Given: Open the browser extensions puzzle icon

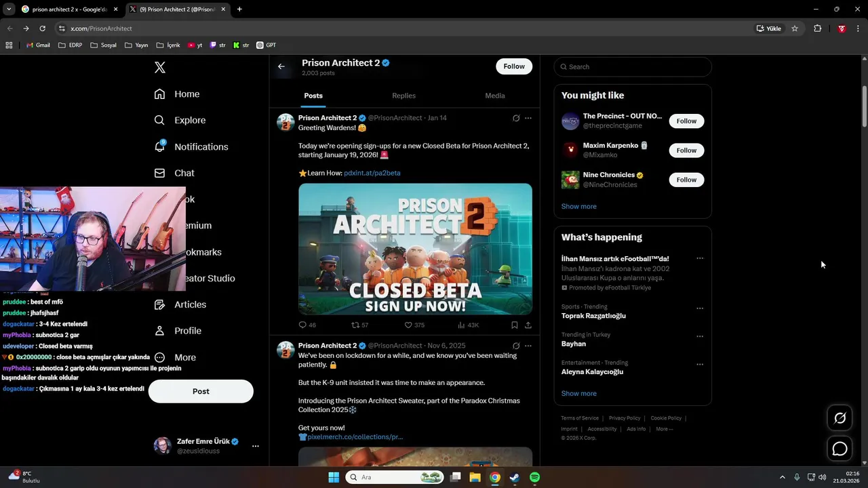Looking at the screenshot, I should [x=817, y=28].
